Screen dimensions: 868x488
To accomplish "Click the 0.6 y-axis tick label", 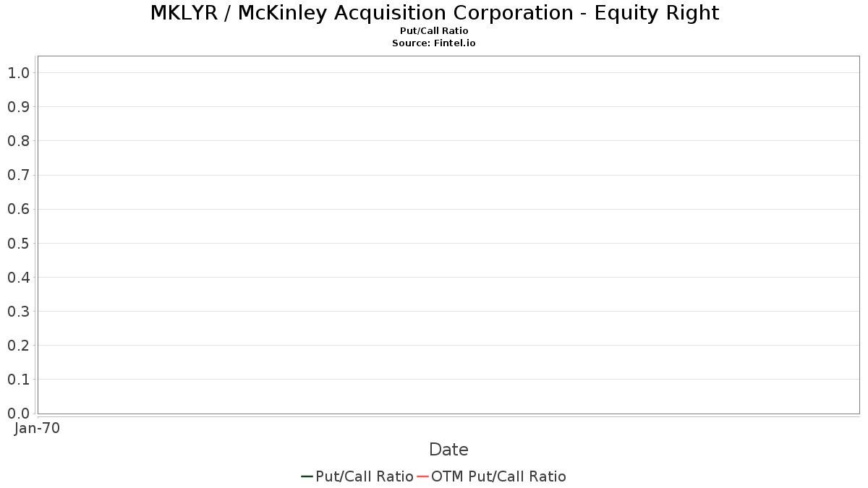I will 18,210.
